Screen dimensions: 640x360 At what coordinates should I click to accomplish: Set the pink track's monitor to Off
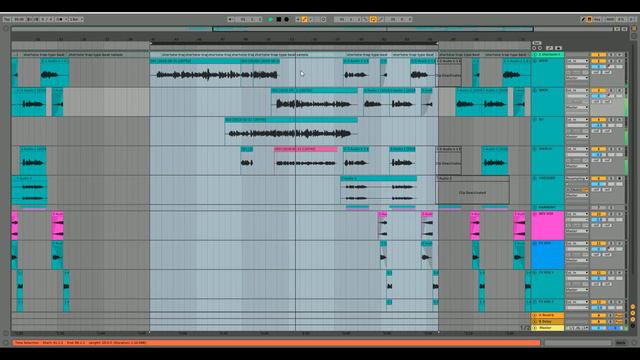click(584, 225)
